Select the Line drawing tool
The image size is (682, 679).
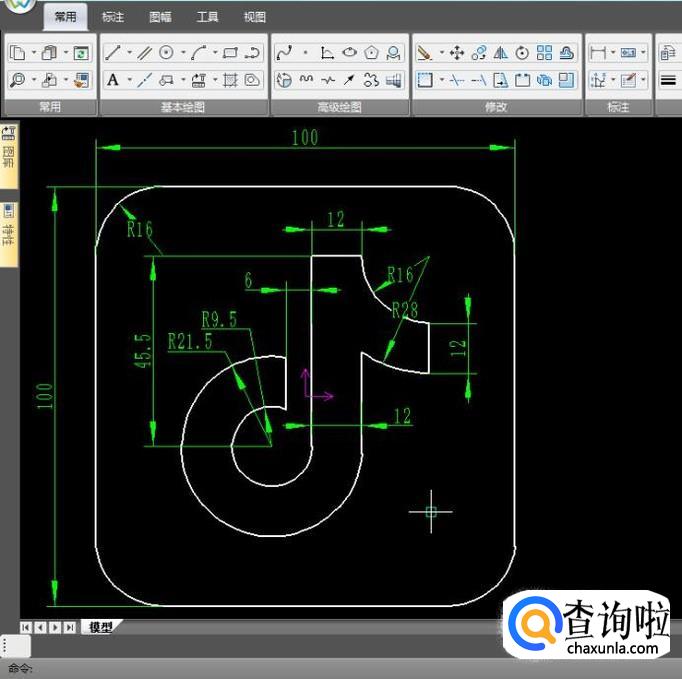click(113, 53)
